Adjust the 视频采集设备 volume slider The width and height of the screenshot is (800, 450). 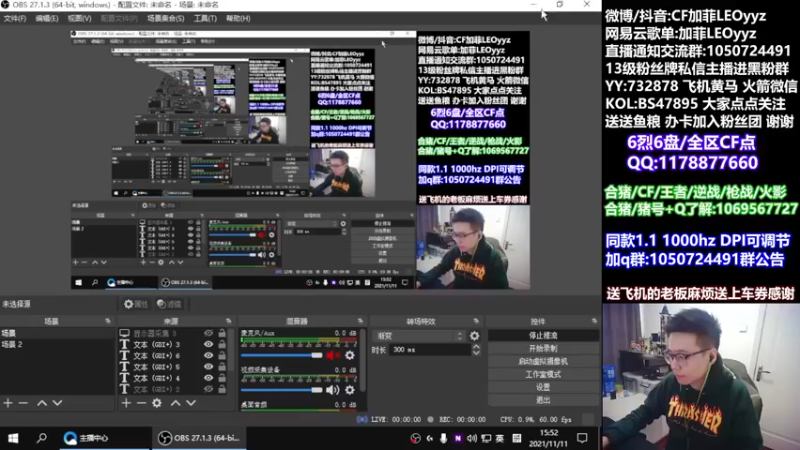(282, 390)
